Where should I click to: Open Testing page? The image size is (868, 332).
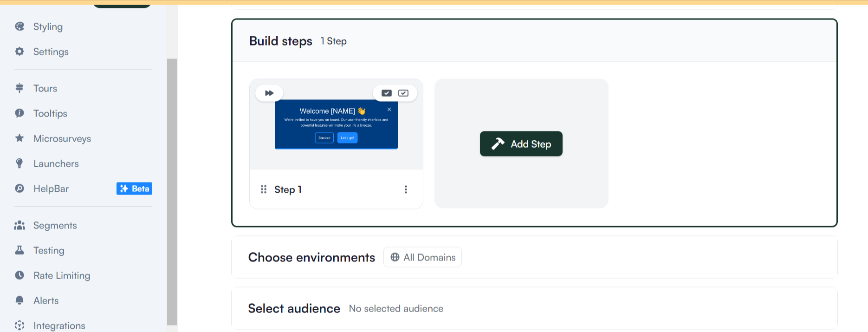point(49,250)
